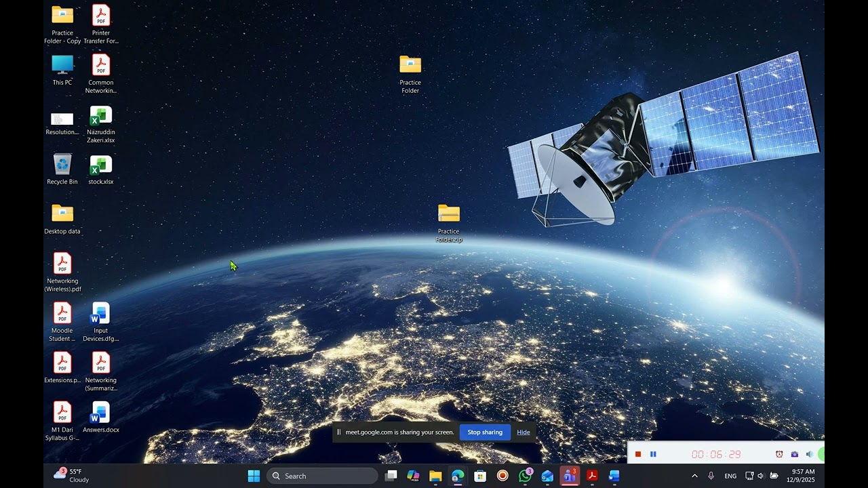The height and width of the screenshot is (488, 868).
Task: Open Microsoft 365 Copilot from taskbar
Action: pyautogui.click(x=413, y=476)
